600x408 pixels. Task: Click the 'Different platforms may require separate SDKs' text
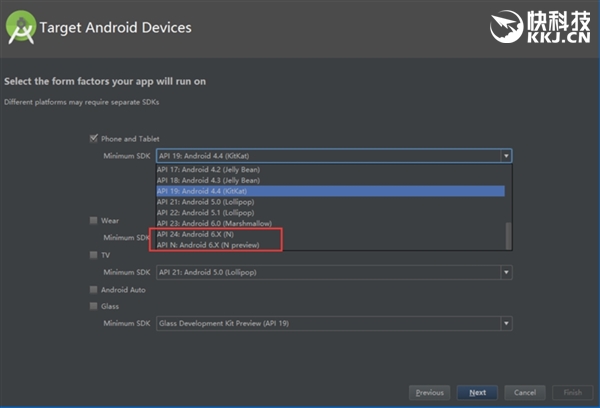pyautogui.click(x=82, y=102)
